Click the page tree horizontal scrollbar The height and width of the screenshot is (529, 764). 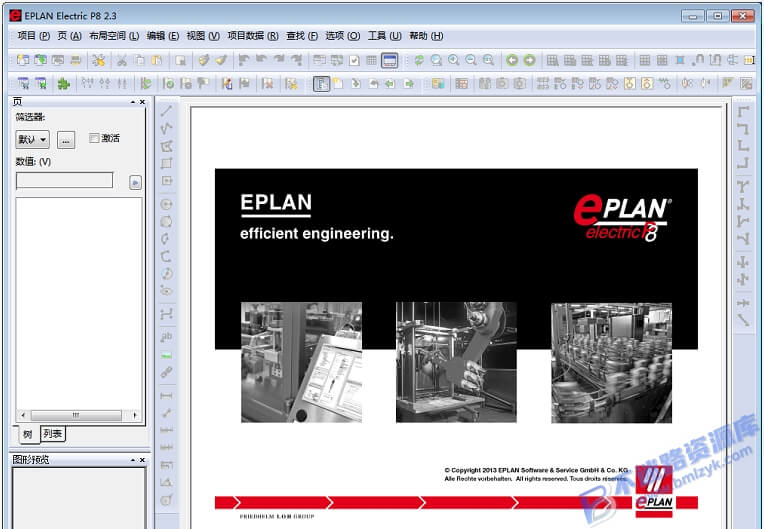click(x=76, y=416)
